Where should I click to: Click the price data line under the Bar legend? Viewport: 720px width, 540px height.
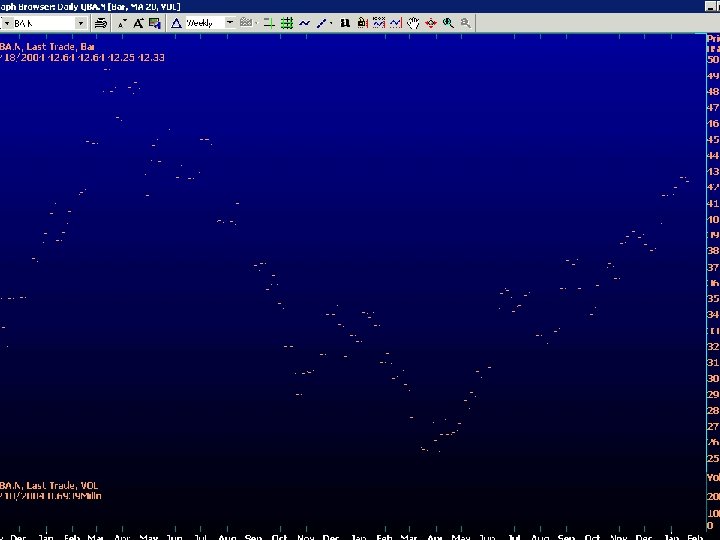point(82,57)
